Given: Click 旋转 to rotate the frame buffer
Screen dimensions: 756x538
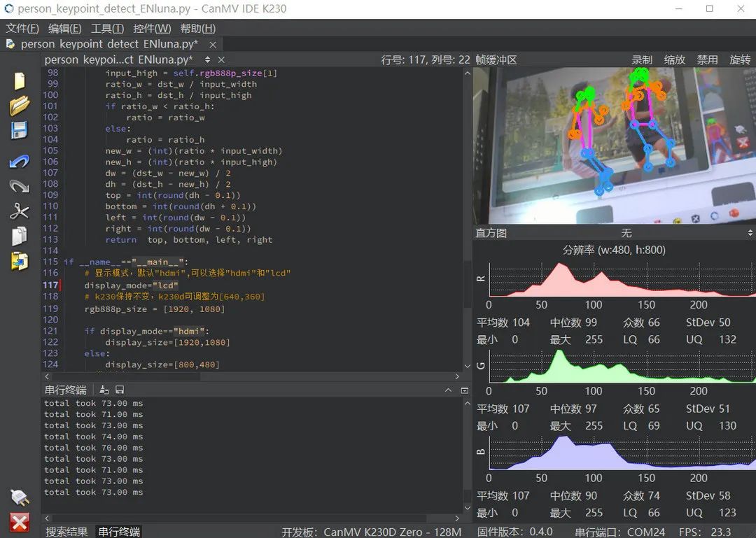Looking at the screenshot, I should pos(740,60).
